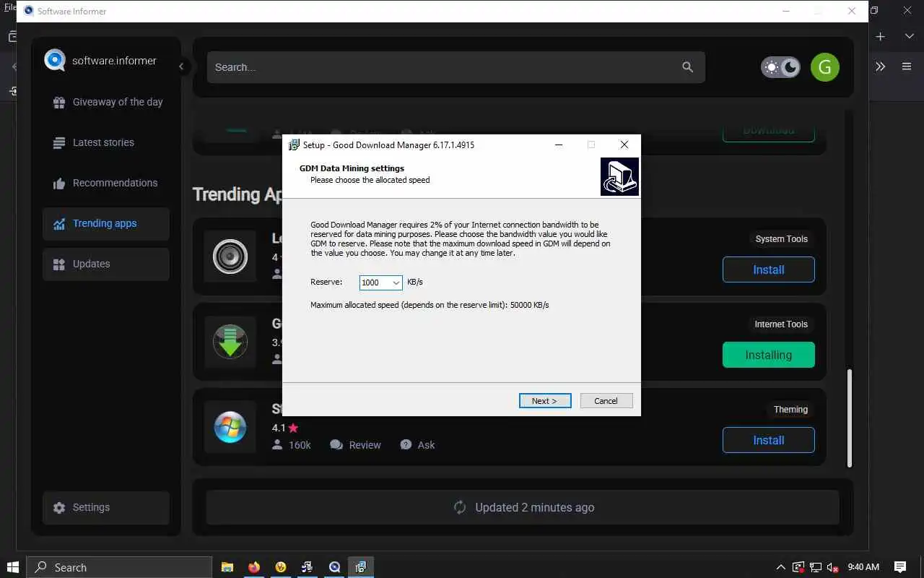924x578 pixels.
Task: Click the 160k users count
Action: pos(292,445)
